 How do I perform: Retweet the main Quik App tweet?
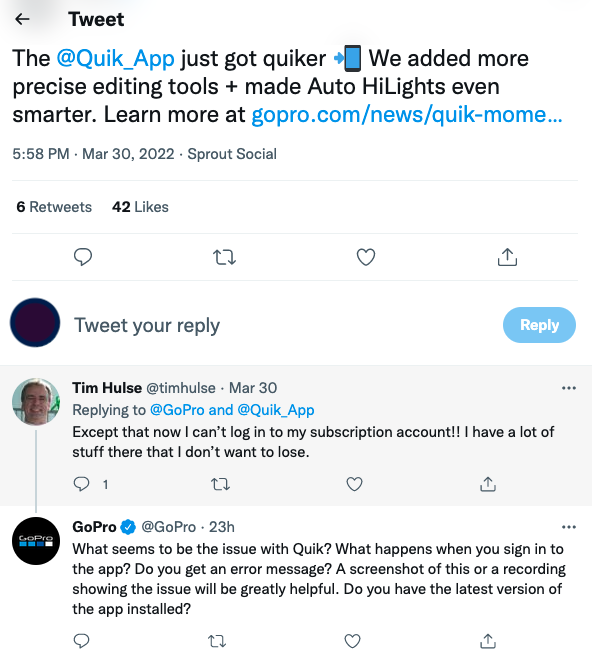[x=224, y=257]
